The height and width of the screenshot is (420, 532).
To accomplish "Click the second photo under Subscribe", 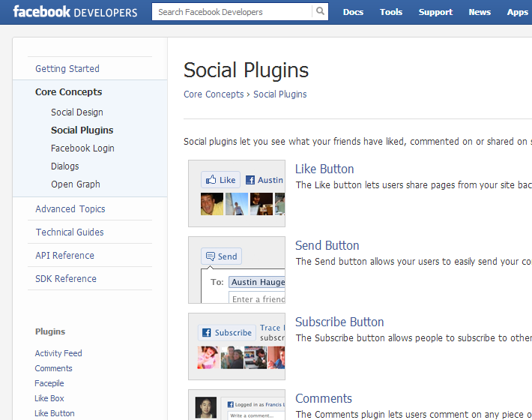I will point(232,358).
